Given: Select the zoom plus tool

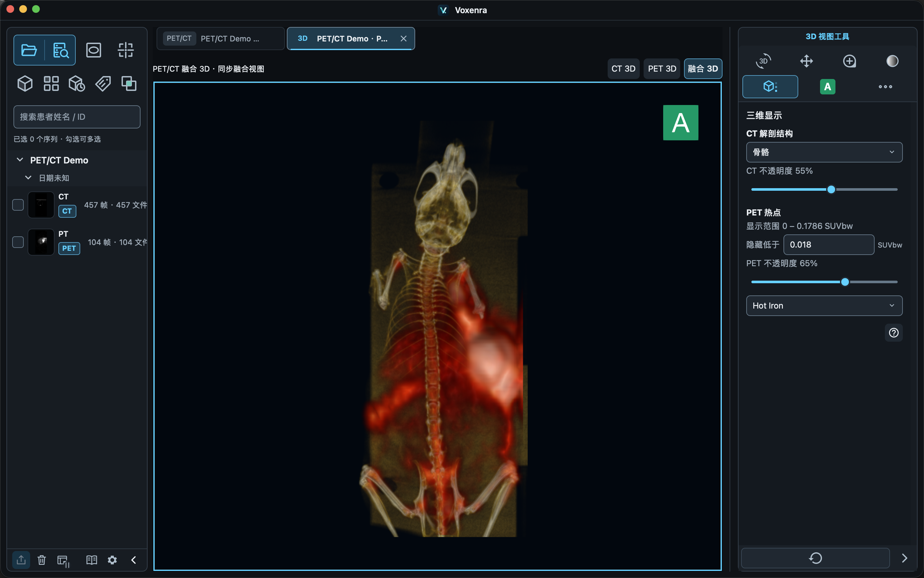Looking at the screenshot, I should coord(850,61).
